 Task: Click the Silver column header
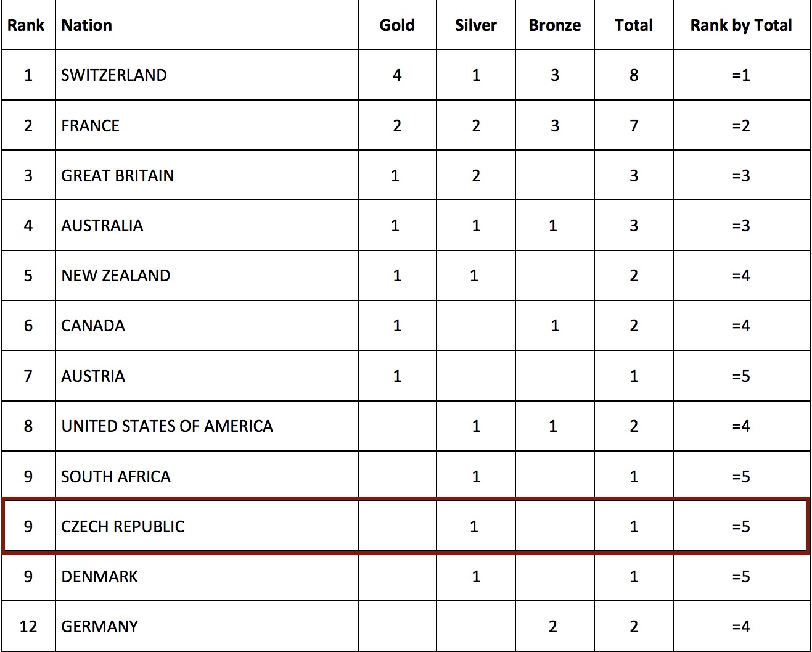(475, 25)
